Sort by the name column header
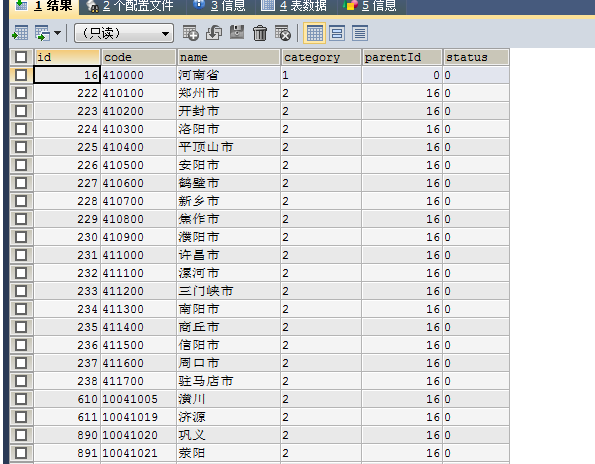Image resolution: width=595 pixels, height=464 pixels. click(x=228, y=57)
